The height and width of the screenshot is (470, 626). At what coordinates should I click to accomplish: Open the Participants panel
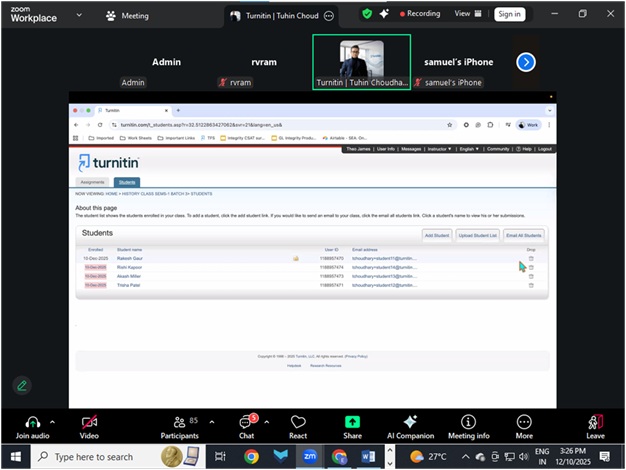click(180, 422)
